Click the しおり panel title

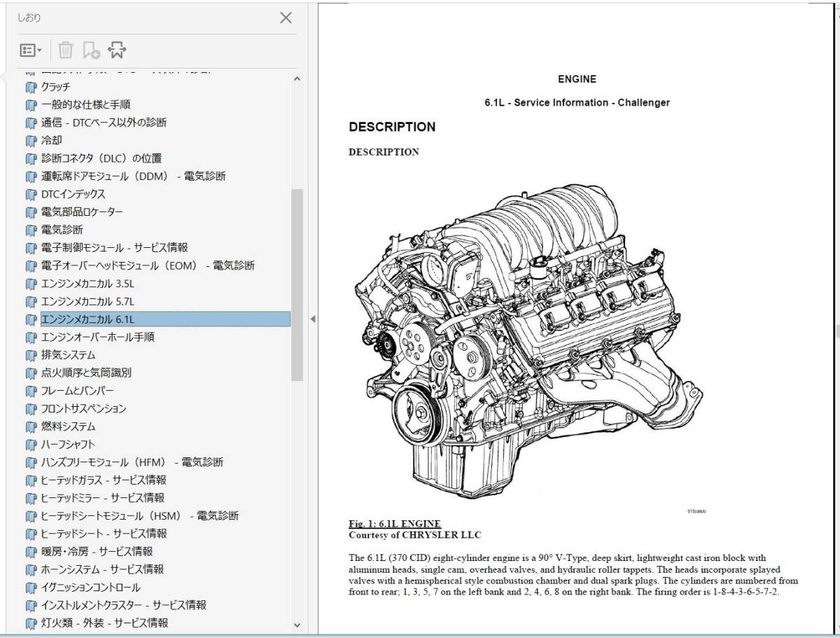pos(29,18)
